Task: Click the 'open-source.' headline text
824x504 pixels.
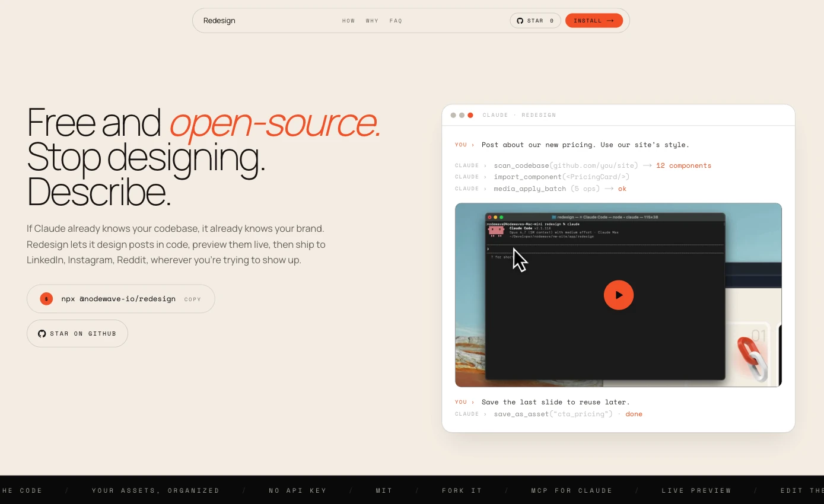Action: point(275,123)
